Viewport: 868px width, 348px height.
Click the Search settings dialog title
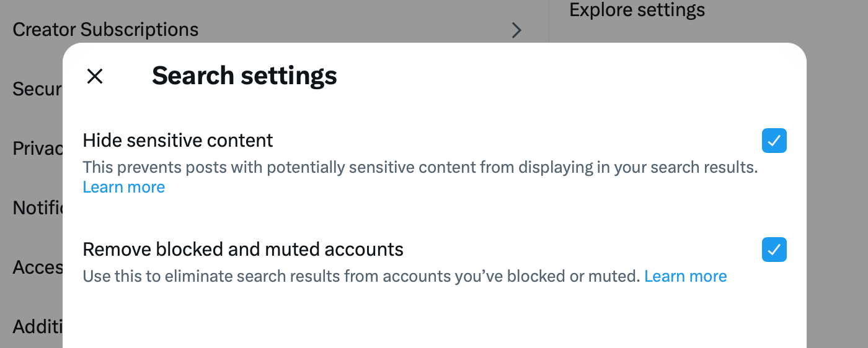click(x=244, y=76)
